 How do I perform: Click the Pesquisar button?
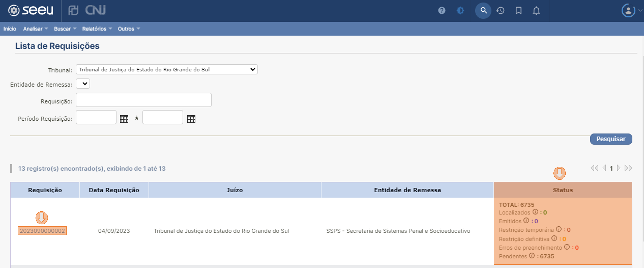tap(611, 139)
